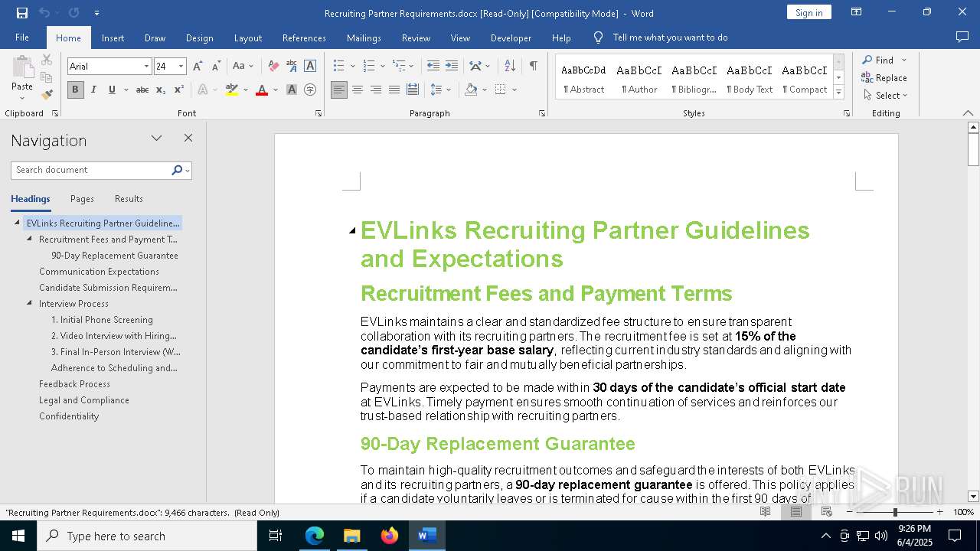Switch to Read Mode view in status bar
The height and width of the screenshot is (551, 980).
(x=765, y=512)
